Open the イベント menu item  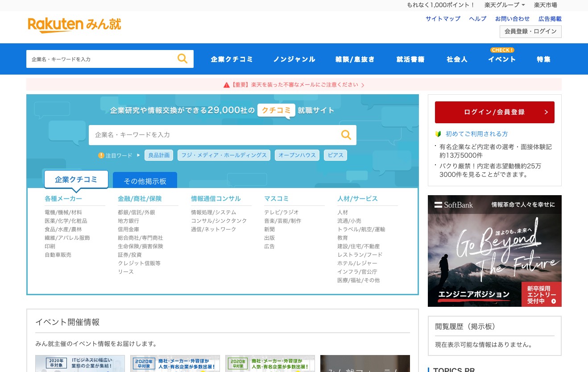click(502, 59)
